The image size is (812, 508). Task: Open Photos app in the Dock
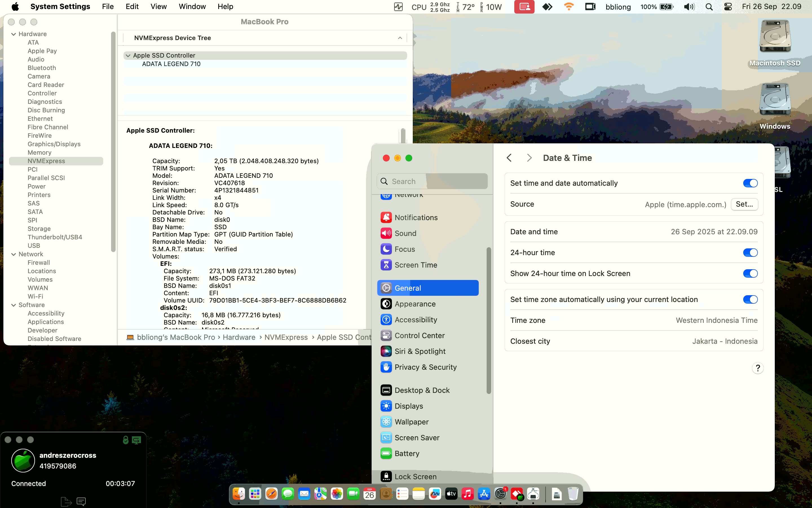pos(337,494)
